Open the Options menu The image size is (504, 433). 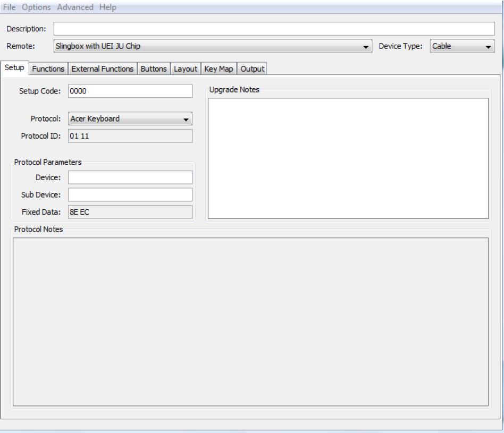(x=36, y=7)
